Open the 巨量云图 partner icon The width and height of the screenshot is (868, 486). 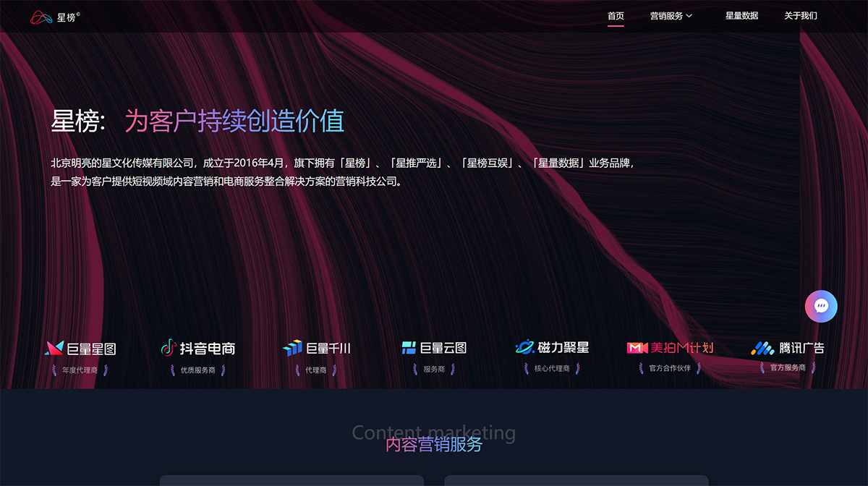409,348
